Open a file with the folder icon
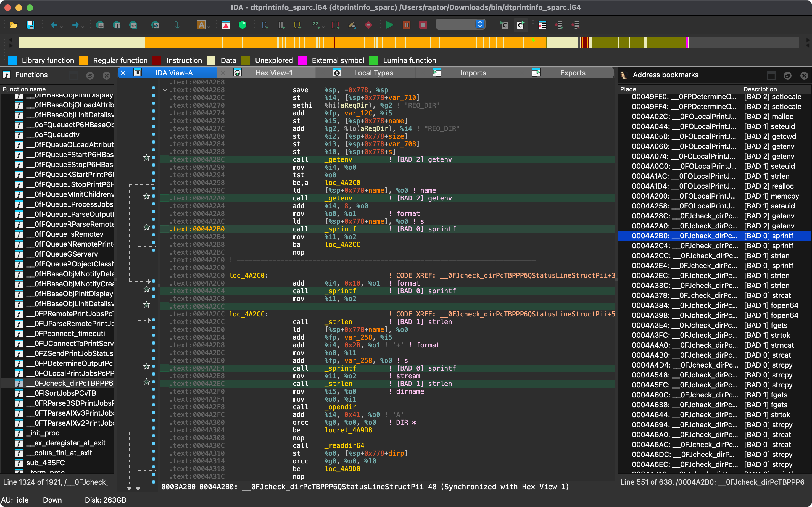 (14, 25)
